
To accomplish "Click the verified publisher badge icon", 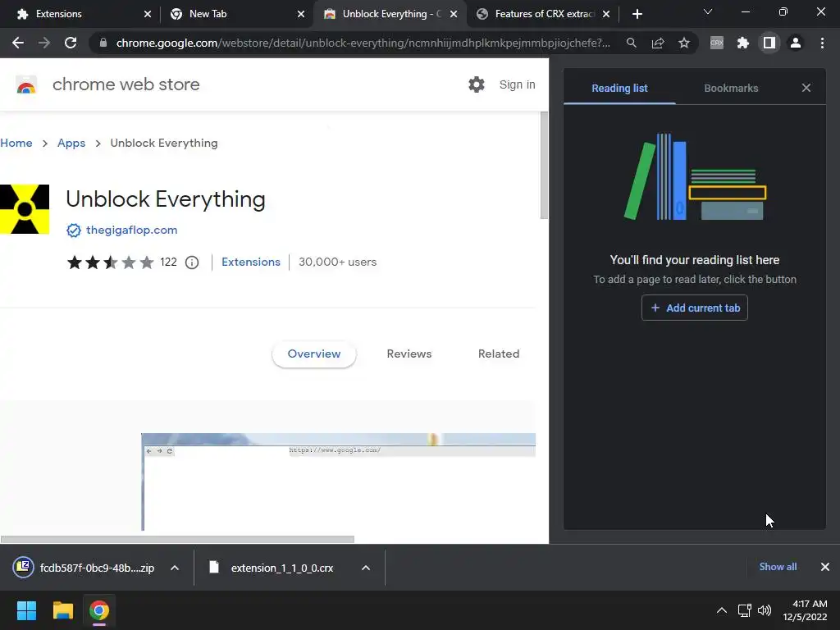I will 73,231.
